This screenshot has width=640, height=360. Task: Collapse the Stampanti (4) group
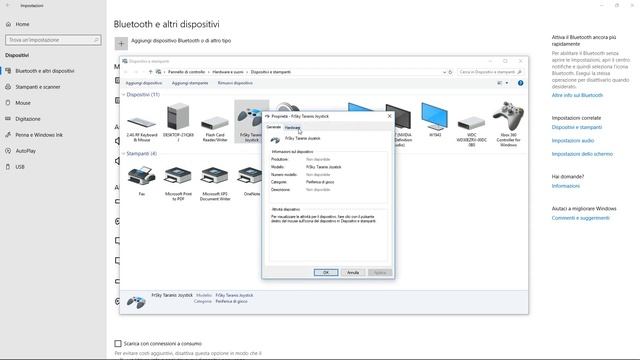124,154
